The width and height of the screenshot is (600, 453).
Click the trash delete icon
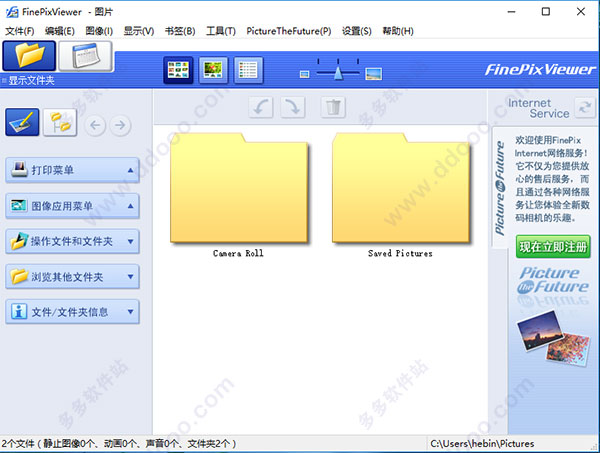333,107
